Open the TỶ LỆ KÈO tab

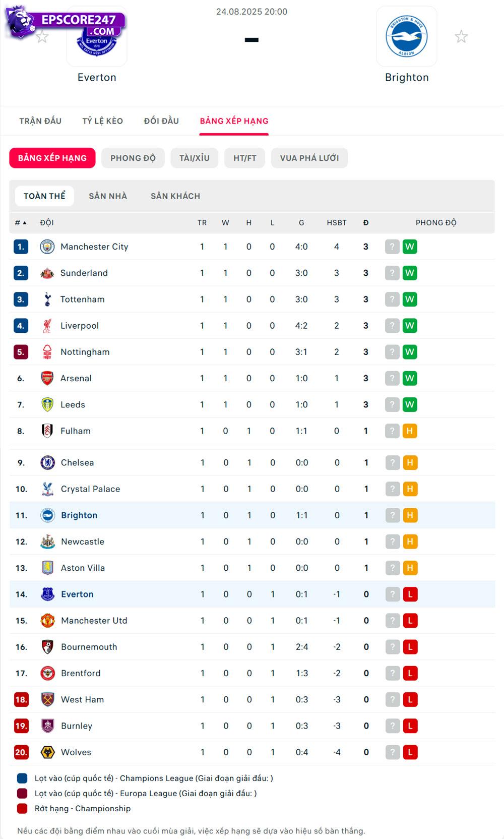102,121
